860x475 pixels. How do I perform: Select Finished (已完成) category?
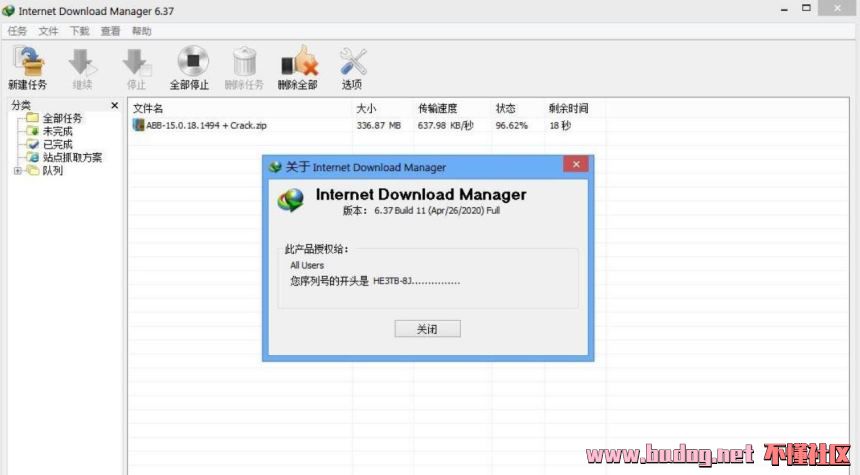(58, 144)
